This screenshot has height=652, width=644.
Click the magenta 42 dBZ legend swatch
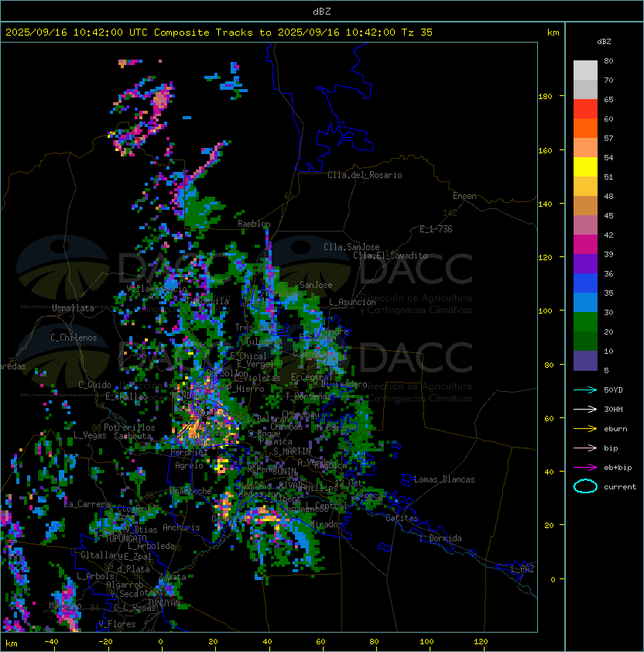(585, 245)
